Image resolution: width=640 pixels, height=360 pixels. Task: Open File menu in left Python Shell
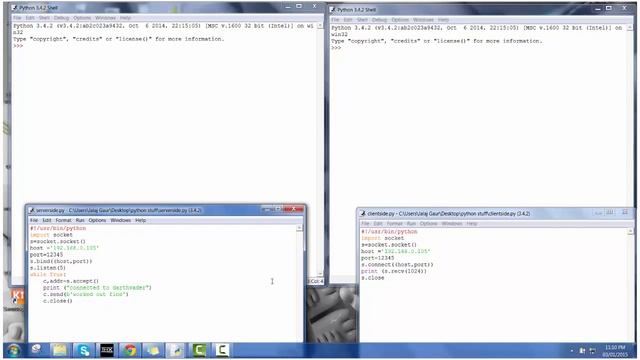17,18
